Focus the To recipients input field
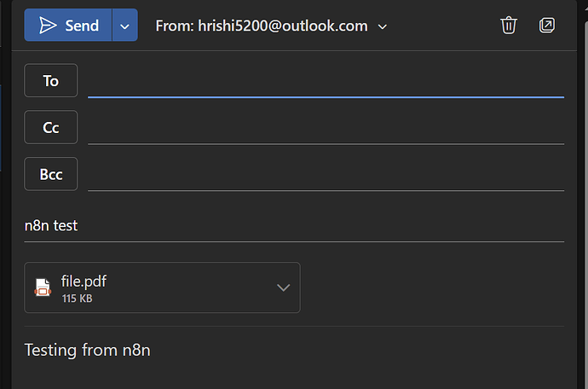This screenshot has width=588, height=389. 326,81
